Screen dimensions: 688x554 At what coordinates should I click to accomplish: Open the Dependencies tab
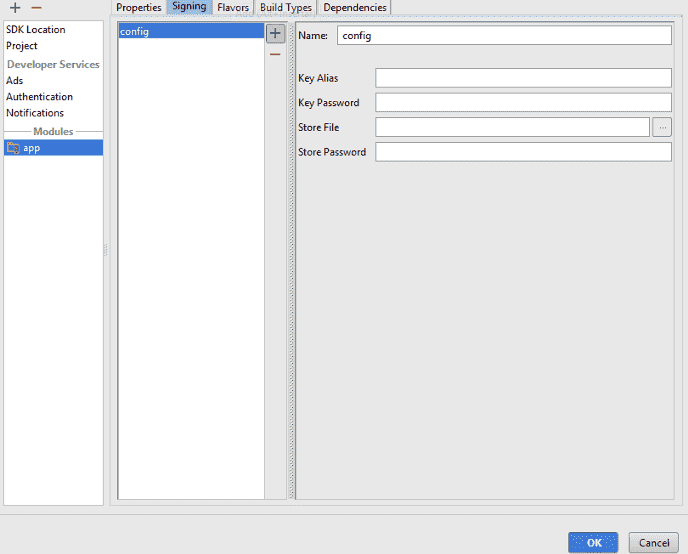coord(355,7)
